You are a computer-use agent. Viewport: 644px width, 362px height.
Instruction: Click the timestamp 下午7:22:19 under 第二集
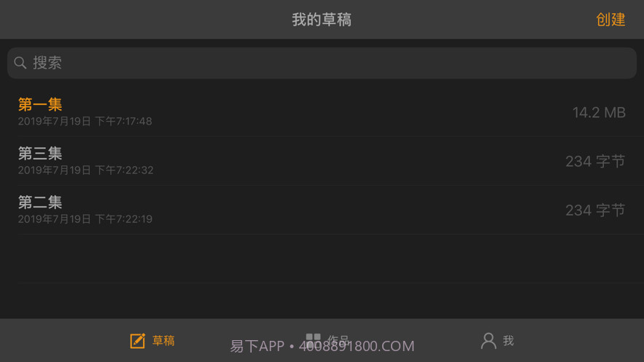pos(124,219)
